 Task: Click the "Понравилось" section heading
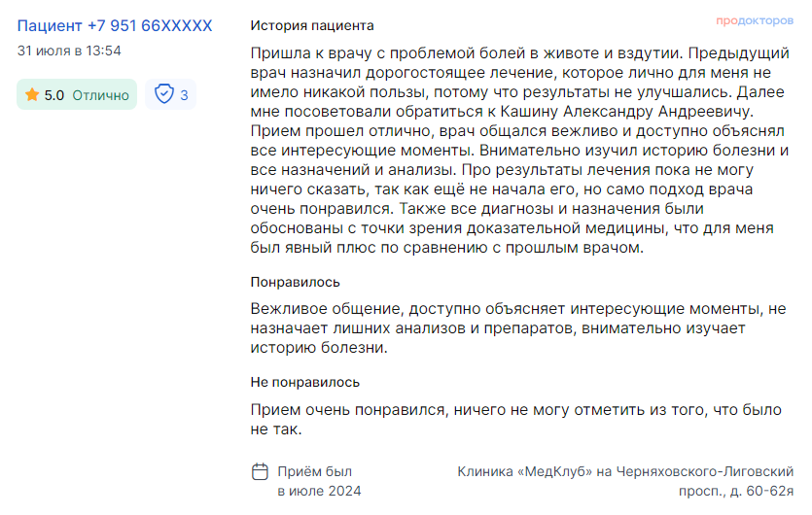point(295,282)
